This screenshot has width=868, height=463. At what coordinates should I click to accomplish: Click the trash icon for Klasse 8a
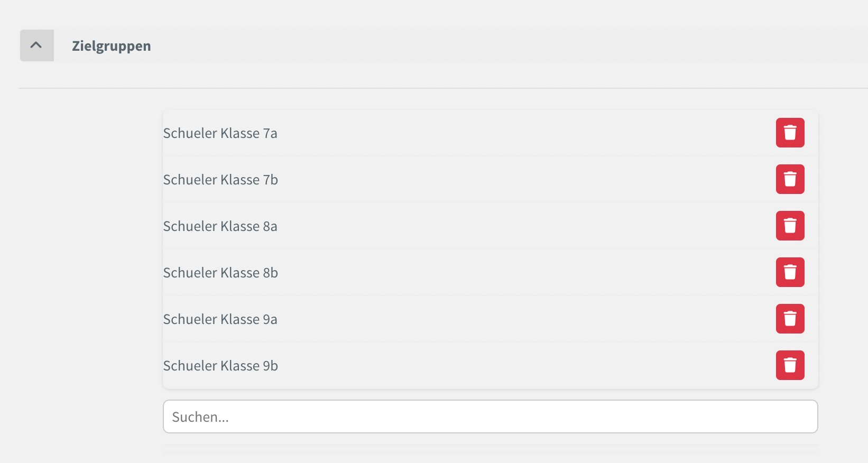coord(790,226)
